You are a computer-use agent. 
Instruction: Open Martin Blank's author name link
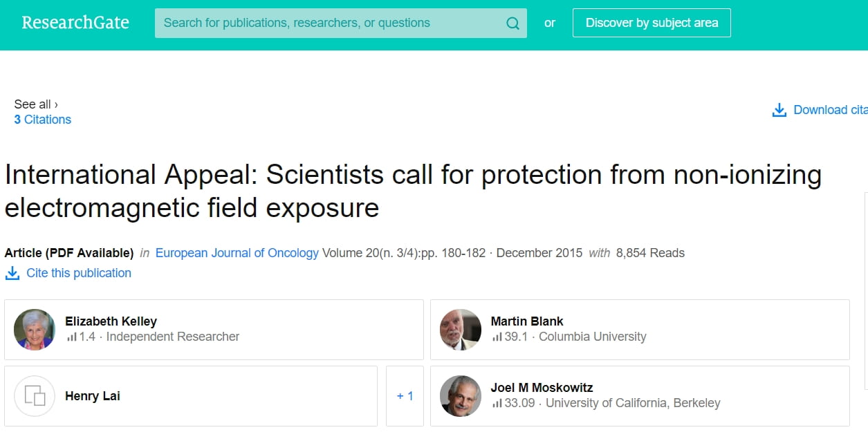click(527, 321)
